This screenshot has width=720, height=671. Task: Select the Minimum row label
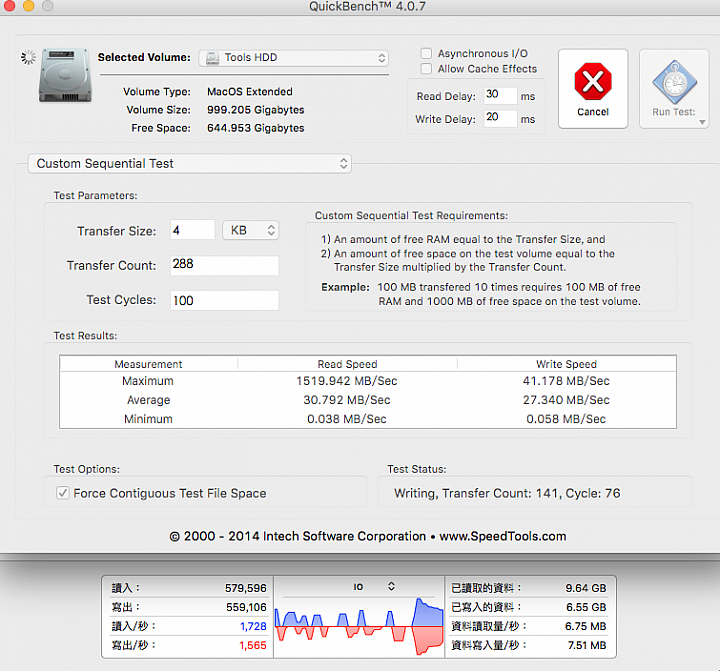click(x=148, y=419)
